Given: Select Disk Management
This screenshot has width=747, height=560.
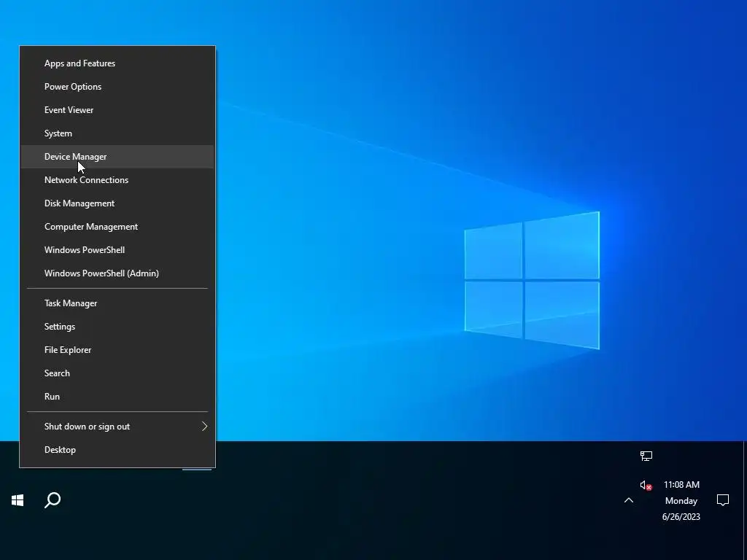Looking at the screenshot, I should point(117,203).
